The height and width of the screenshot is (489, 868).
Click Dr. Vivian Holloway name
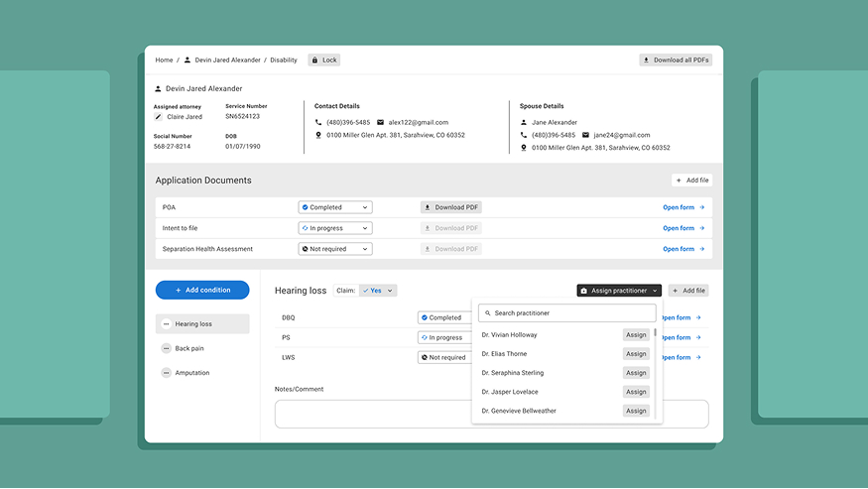pyautogui.click(x=509, y=335)
